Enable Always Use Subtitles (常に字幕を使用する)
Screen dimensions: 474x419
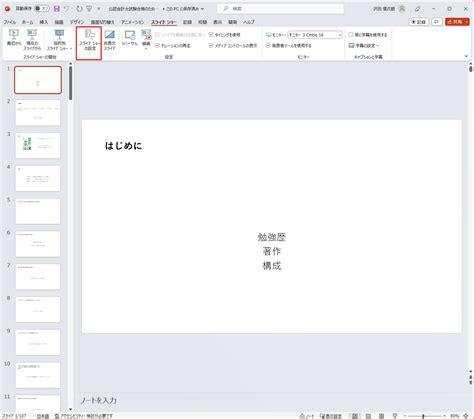(x=351, y=35)
